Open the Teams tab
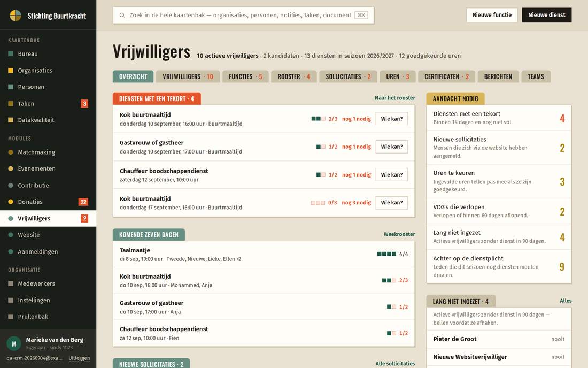Screen dimensions: 588x368 coord(536,76)
